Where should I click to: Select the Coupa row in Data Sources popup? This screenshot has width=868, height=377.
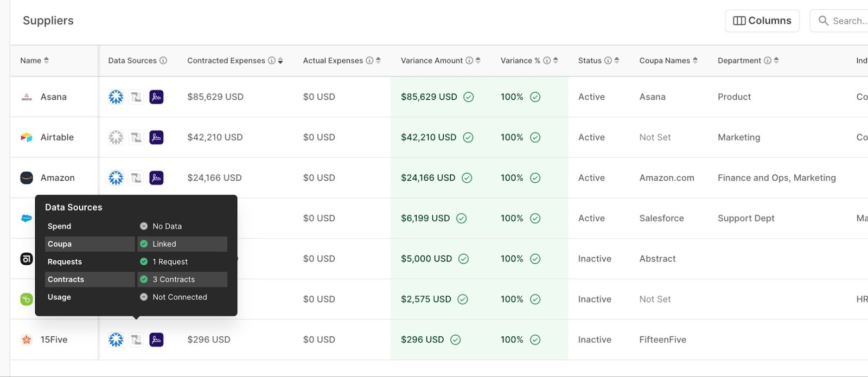90,244
